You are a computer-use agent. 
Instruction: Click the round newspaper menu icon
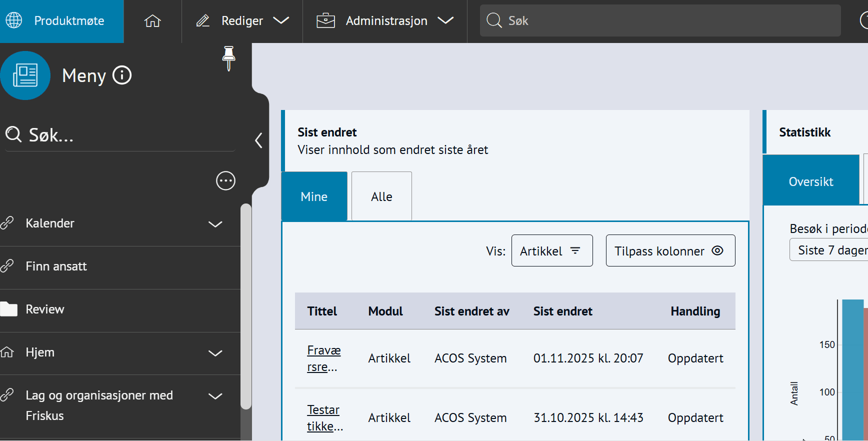25,75
